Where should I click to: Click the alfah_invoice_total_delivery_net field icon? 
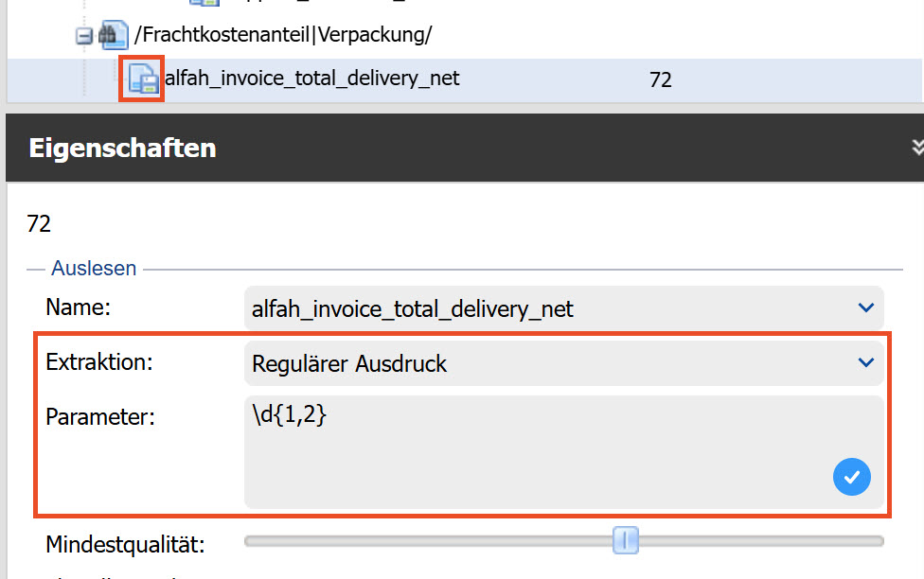coord(142,79)
